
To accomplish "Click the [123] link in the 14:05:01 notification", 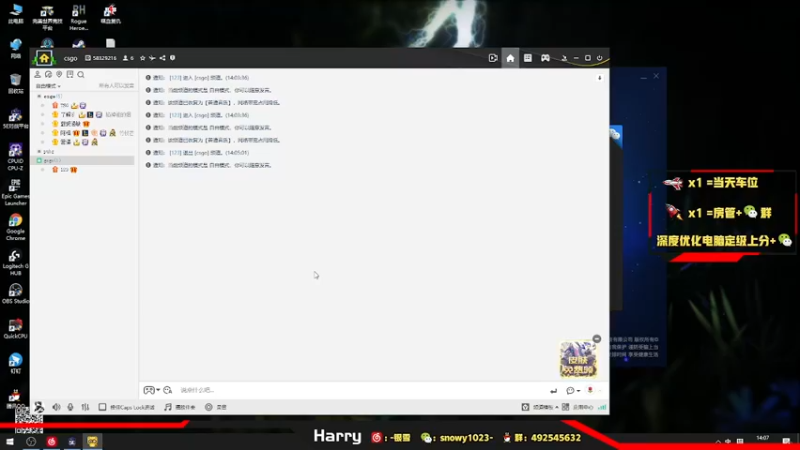I will click(175, 153).
